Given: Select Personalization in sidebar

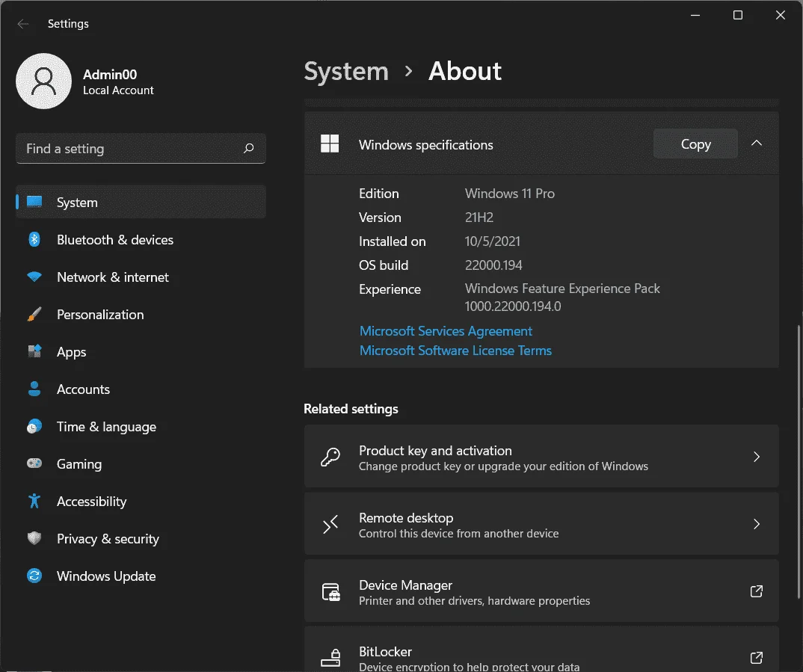Looking at the screenshot, I should 141,314.
